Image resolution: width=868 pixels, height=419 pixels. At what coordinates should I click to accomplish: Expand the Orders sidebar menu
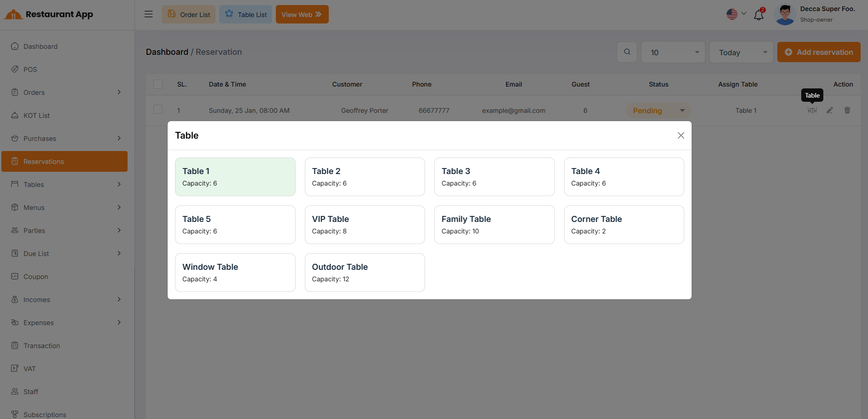point(67,93)
